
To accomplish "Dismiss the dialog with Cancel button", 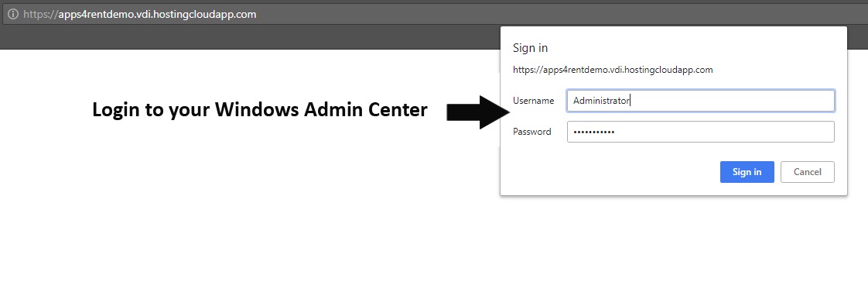I will pos(807,172).
